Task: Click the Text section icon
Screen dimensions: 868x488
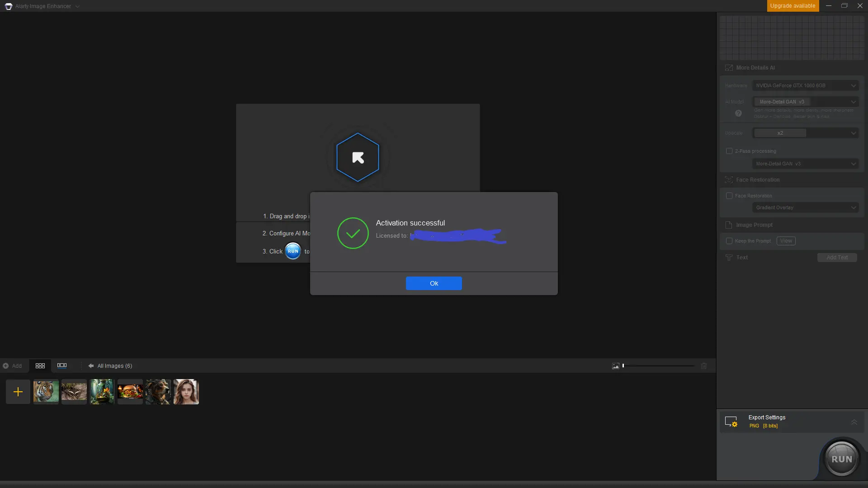Action: coord(729,258)
